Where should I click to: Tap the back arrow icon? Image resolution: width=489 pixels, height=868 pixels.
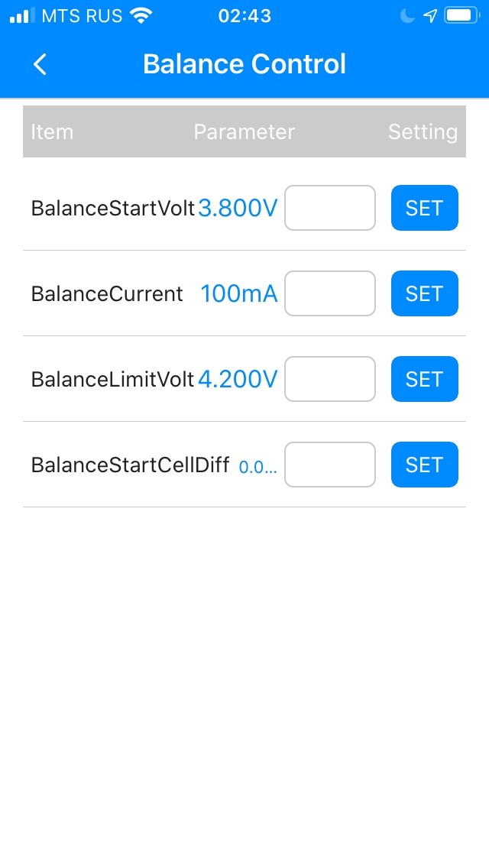pyautogui.click(x=40, y=65)
